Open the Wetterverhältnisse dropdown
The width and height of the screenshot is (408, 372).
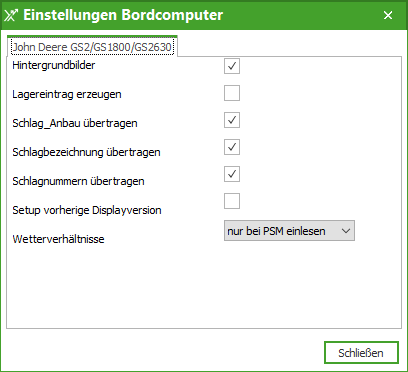tap(289, 231)
